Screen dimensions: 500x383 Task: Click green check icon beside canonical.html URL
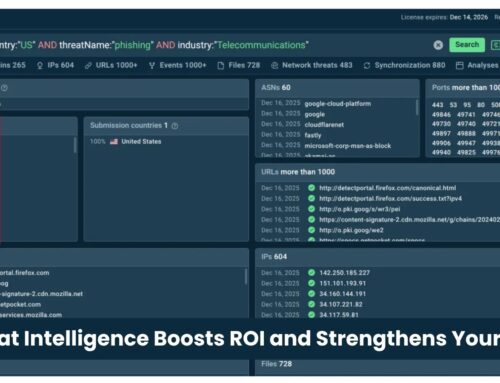311,188
